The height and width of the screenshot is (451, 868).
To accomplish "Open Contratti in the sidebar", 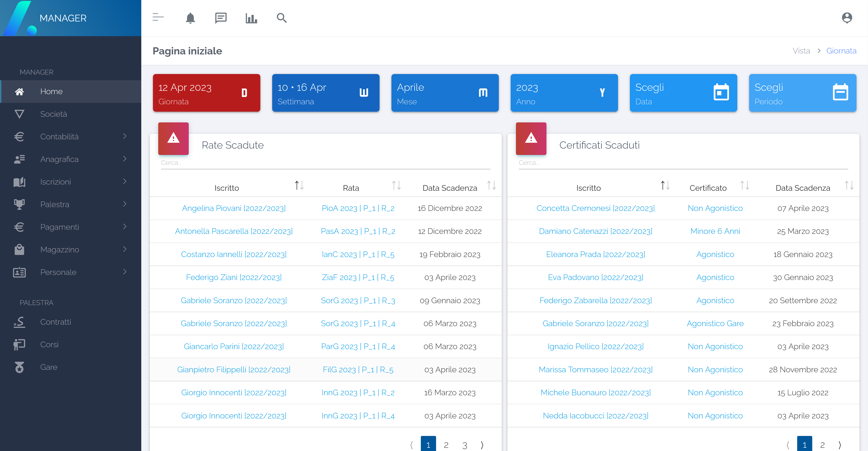I will coord(56,322).
